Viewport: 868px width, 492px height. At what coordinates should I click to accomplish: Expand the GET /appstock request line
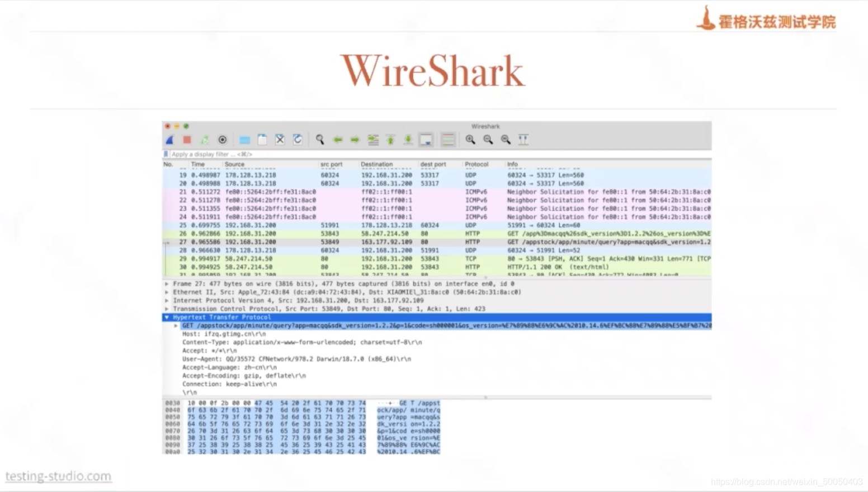[x=176, y=325]
